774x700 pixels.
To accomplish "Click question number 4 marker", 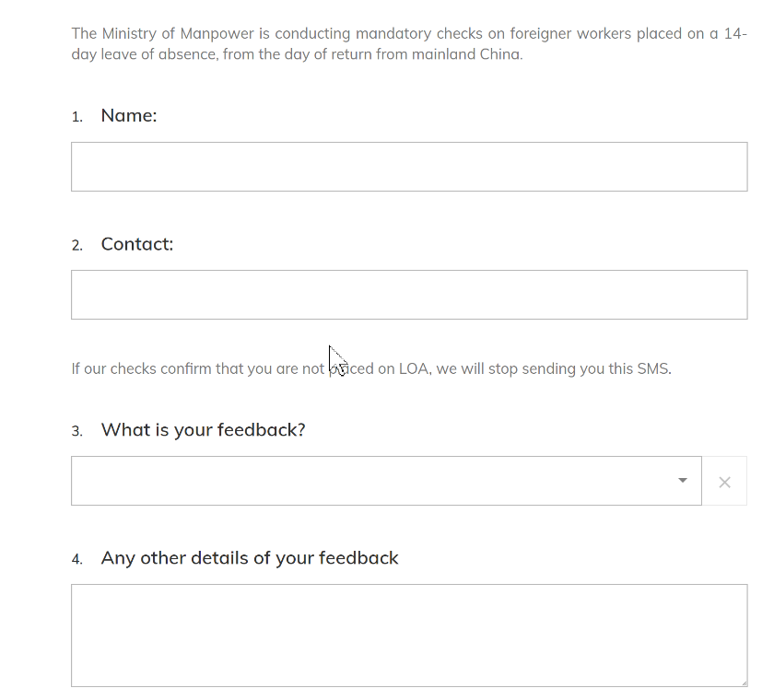I will pyautogui.click(x=77, y=559).
